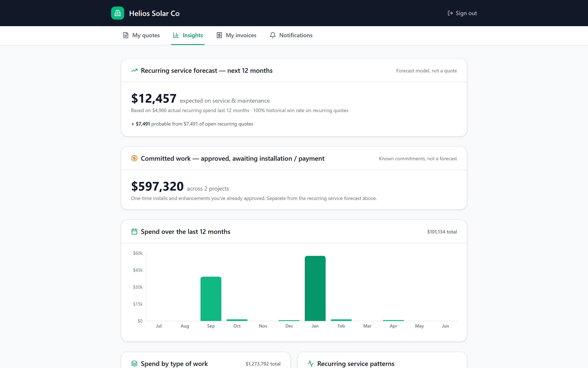
Task: Switch to the Notifications tab
Action: point(291,35)
